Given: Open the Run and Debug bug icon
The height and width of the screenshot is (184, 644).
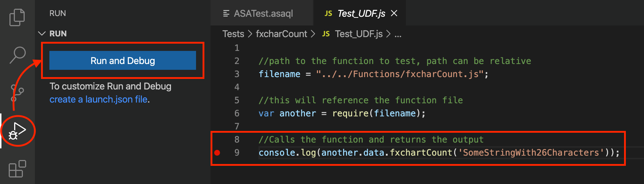Looking at the screenshot, I should [x=17, y=131].
